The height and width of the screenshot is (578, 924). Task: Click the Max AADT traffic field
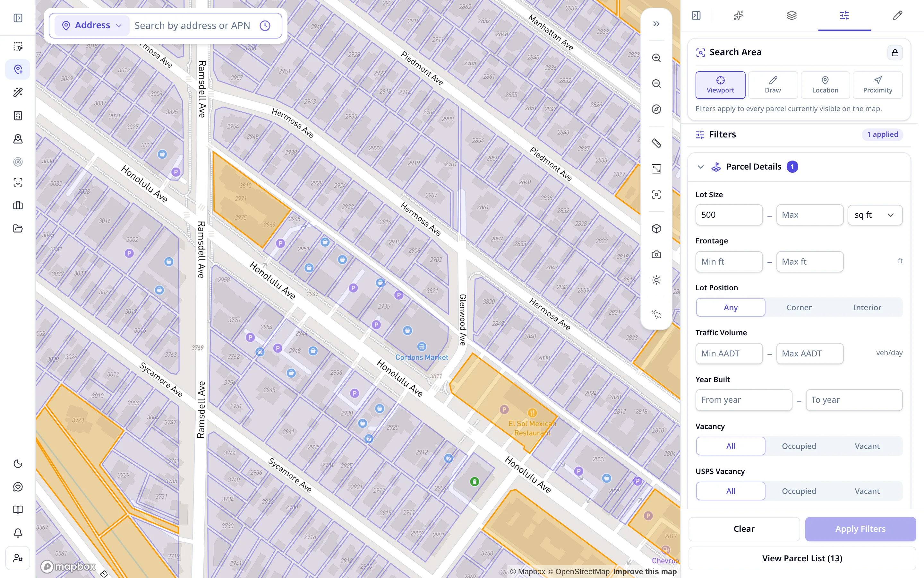pos(809,354)
